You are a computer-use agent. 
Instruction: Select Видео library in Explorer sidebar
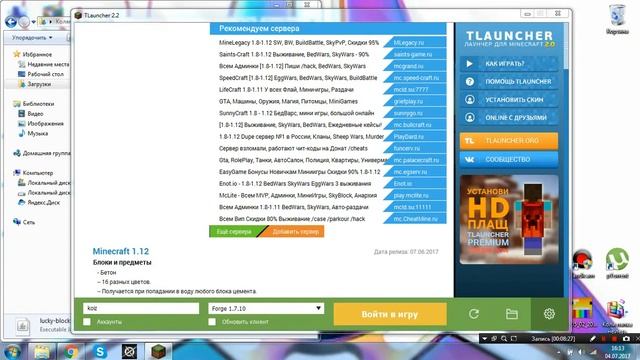35,113
